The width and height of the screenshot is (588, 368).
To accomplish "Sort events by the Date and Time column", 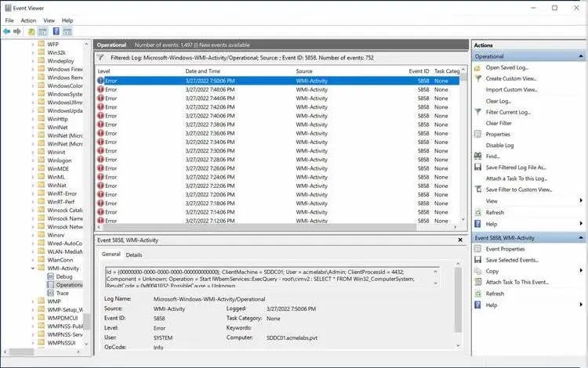I will [x=204, y=71].
